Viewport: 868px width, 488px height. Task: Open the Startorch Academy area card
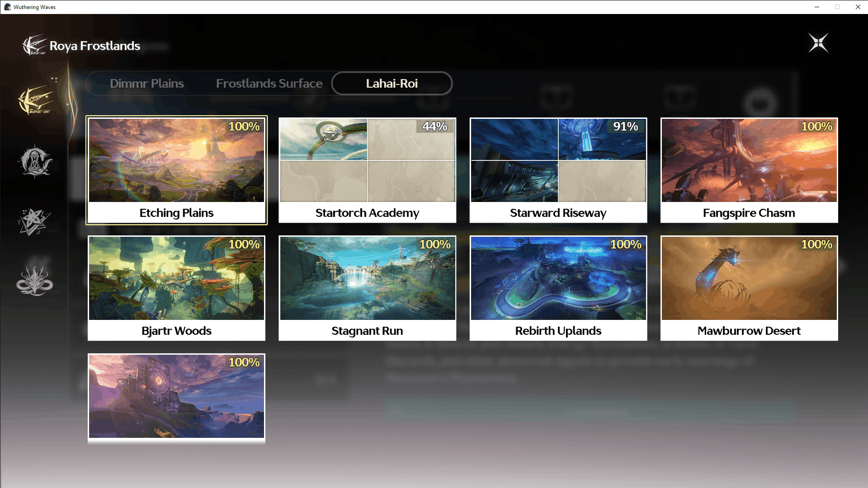coord(367,170)
